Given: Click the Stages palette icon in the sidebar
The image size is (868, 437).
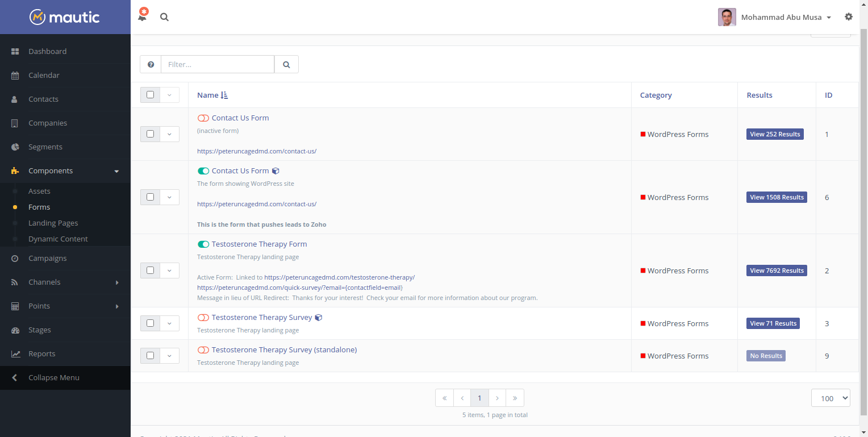Looking at the screenshot, I should point(15,330).
